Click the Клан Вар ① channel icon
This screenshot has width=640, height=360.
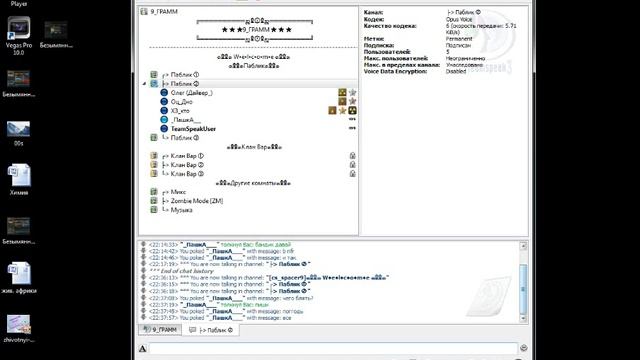[x=154, y=156]
